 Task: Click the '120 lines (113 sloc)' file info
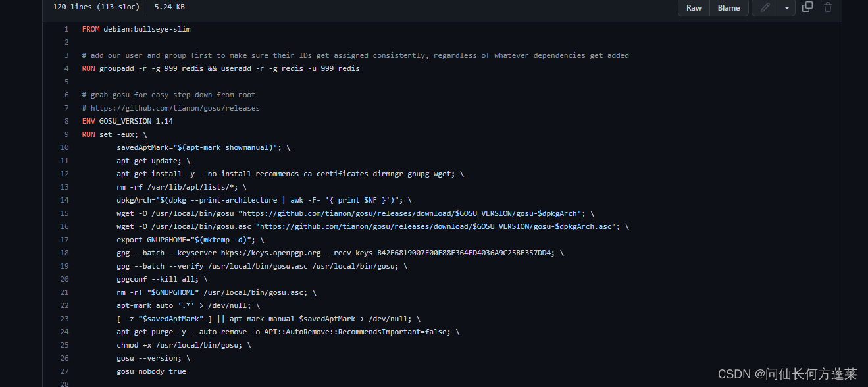(96, 7)
